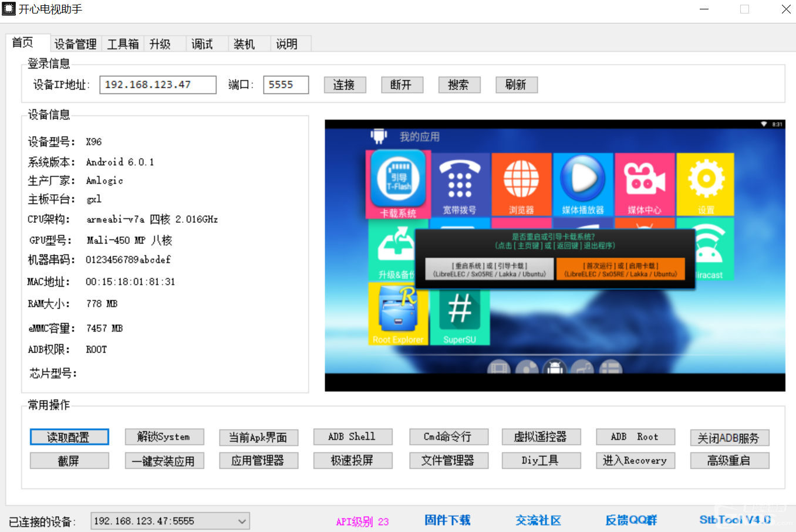Click the device IP address field
Viewport: 796px width, 532px height.
pos(157,84)
